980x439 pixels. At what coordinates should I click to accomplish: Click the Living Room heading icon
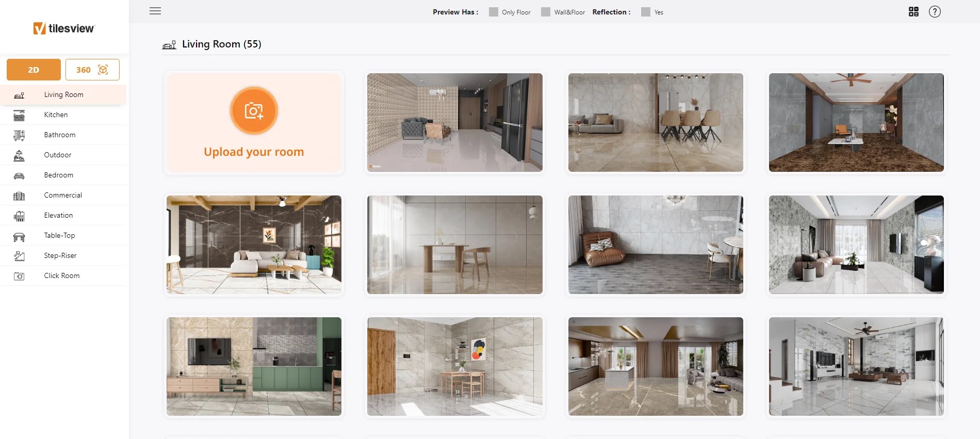[x=169, y=45]
